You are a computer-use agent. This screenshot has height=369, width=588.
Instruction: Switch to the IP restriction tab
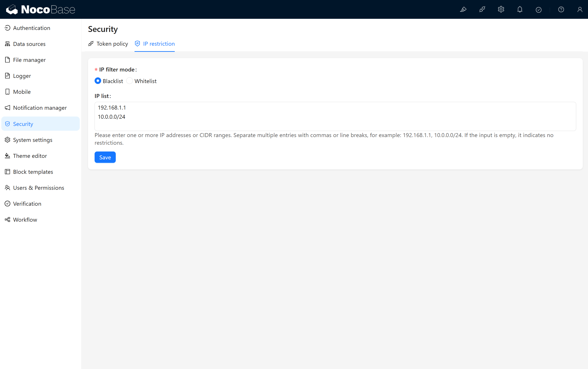point(158,44)
